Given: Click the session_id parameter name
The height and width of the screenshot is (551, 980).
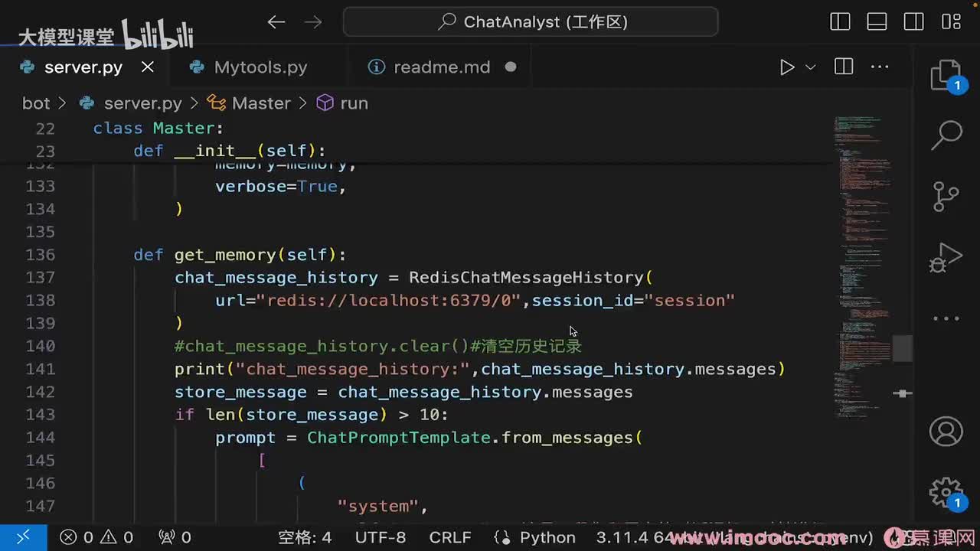Looking at the screenshot, I should 583,301.
